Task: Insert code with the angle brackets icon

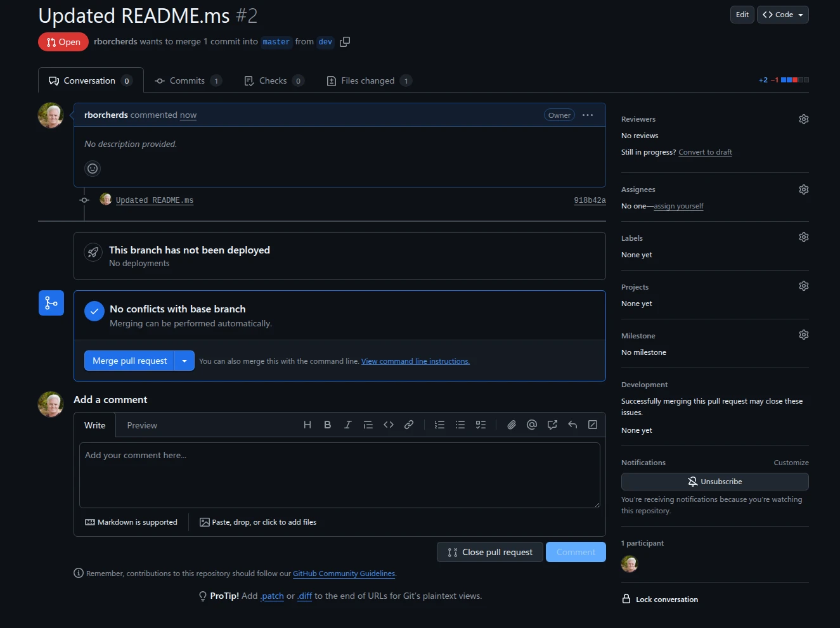Action: [389, 425]
